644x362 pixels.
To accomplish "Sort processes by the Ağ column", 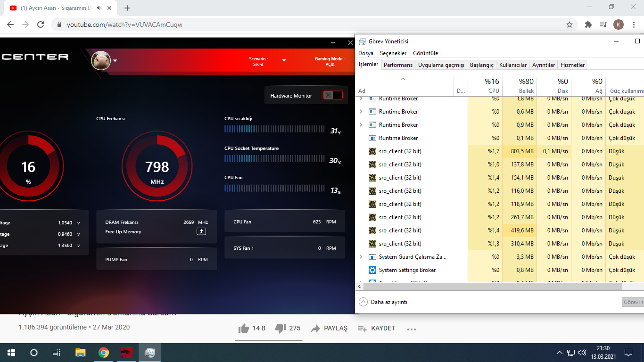I will [588, 86].
